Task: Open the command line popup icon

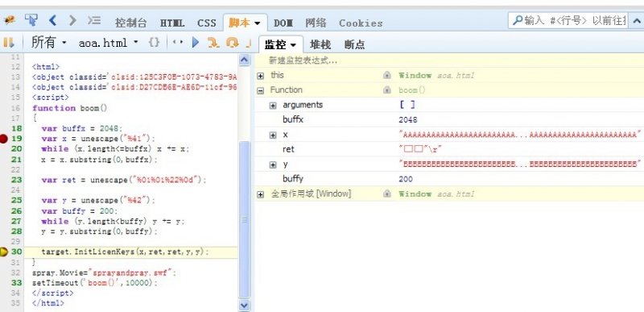Action: [94, 20]
